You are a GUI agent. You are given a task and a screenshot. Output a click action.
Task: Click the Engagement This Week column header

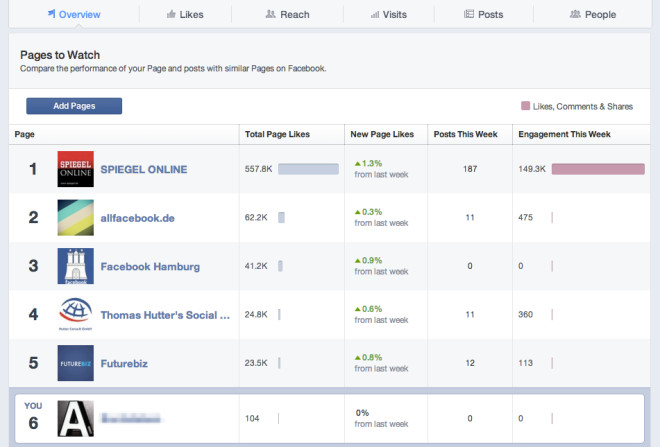point(564,134)
